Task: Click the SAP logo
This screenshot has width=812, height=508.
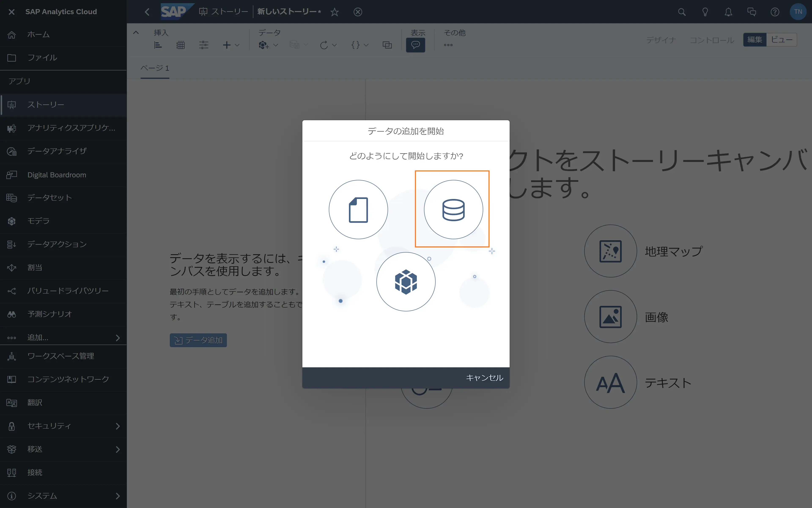Action: [177, 12]
